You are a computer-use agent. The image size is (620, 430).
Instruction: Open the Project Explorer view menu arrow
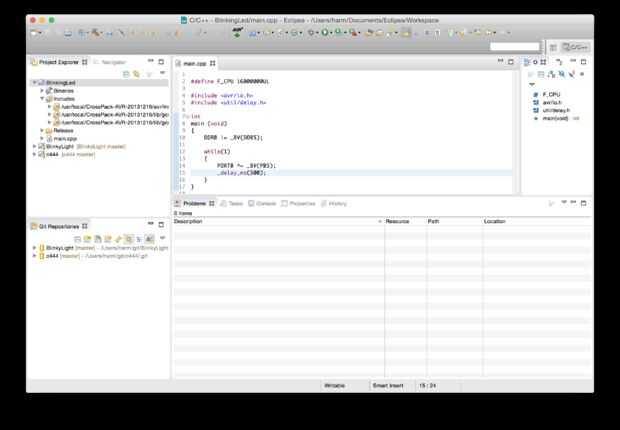162,73
